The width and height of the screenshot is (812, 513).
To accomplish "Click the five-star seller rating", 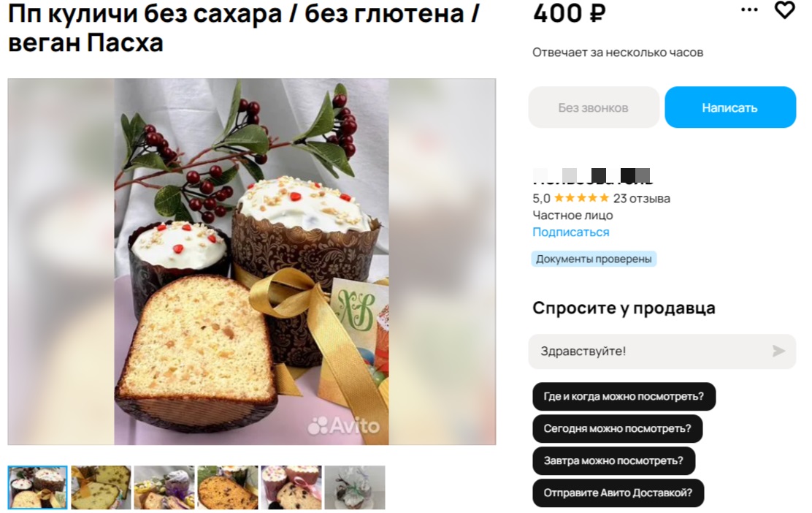I will click(581, 198).
